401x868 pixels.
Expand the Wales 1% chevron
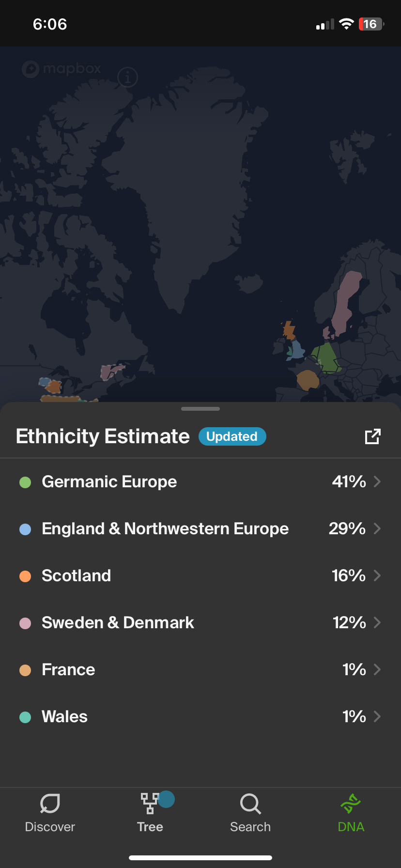point(377,716)
